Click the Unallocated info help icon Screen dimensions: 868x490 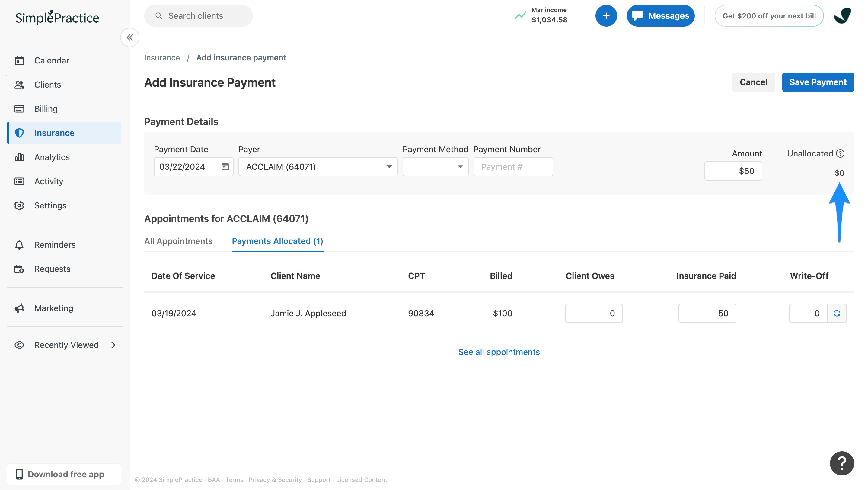[840, 153]
